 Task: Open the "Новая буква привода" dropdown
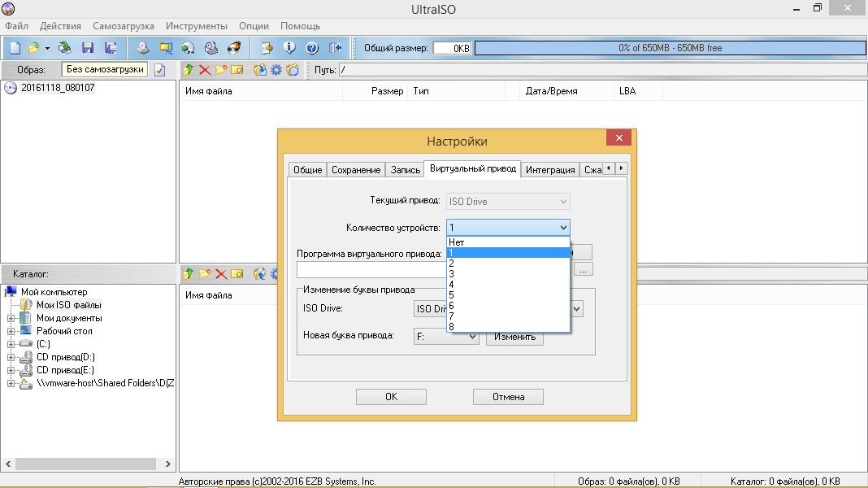(446, 337)
